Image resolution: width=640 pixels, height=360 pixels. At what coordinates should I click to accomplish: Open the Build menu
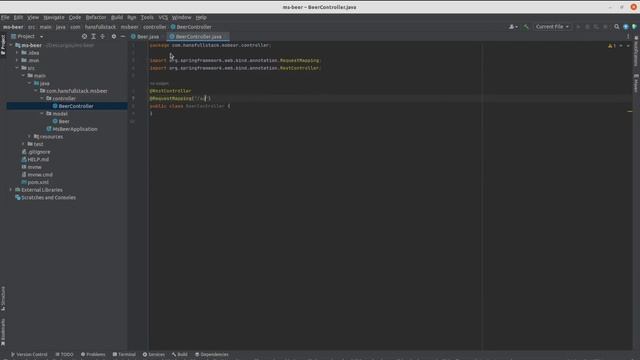pos(117,18)
